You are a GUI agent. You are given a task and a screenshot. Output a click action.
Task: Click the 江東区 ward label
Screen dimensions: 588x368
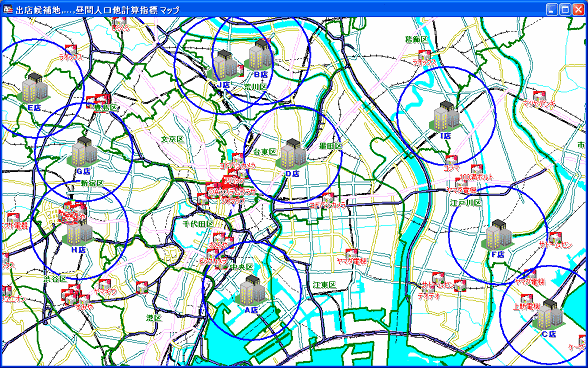[324, 285]
